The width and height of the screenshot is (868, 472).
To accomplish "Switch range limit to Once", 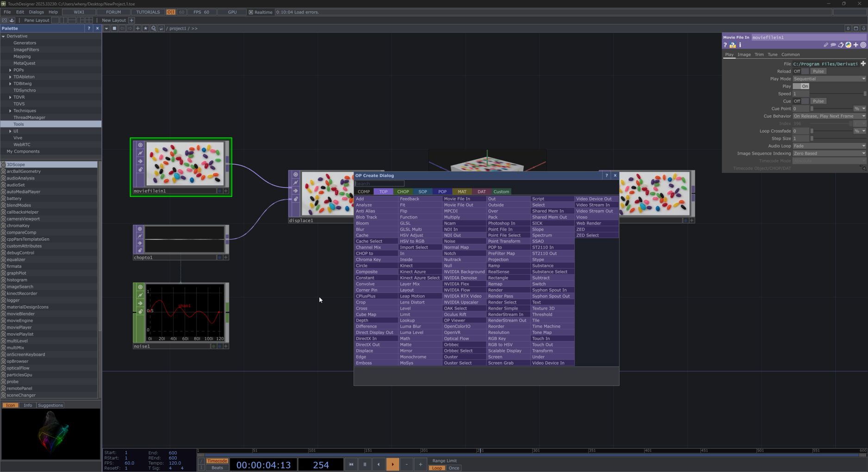I will click(453, 468).
